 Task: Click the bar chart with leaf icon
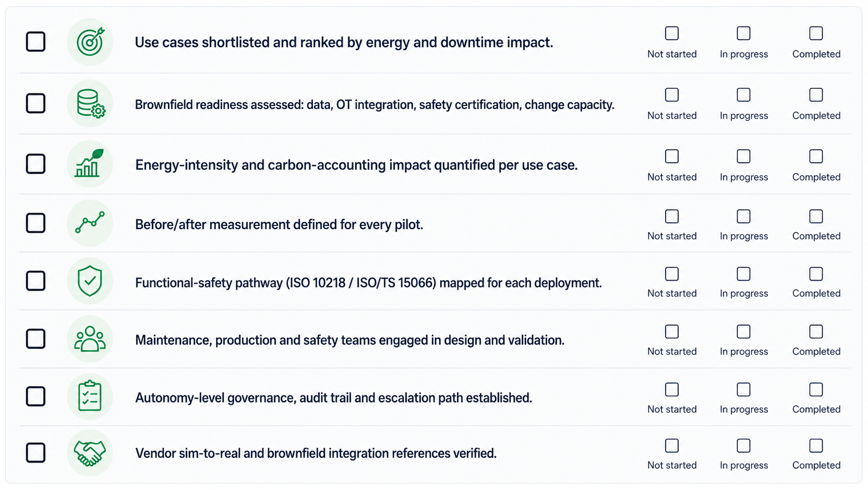tap(90, 164)
